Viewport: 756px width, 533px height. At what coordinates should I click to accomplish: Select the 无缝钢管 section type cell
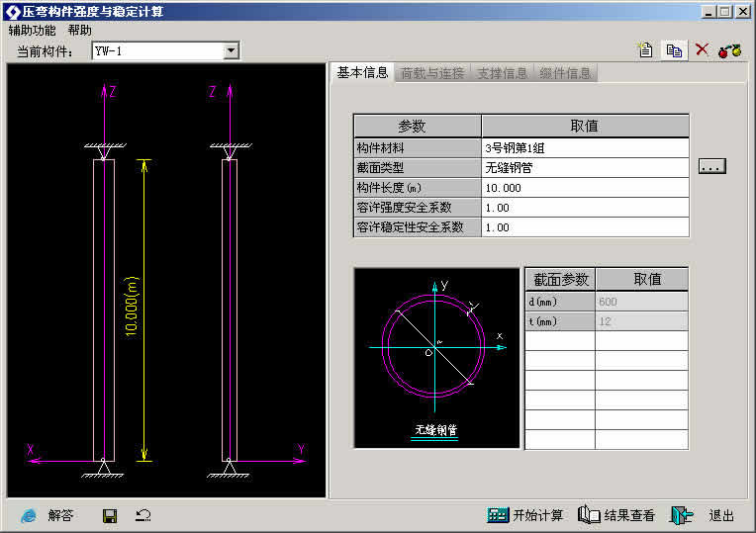pos(585,168)
